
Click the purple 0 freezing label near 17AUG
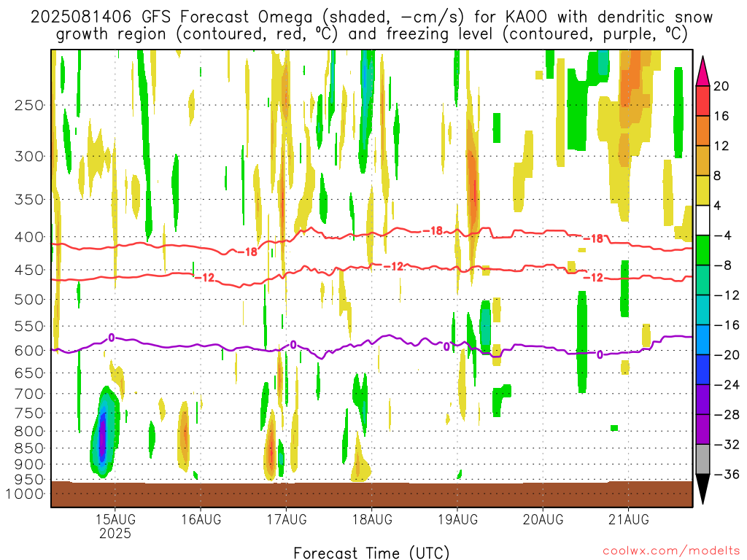[293, 345]
